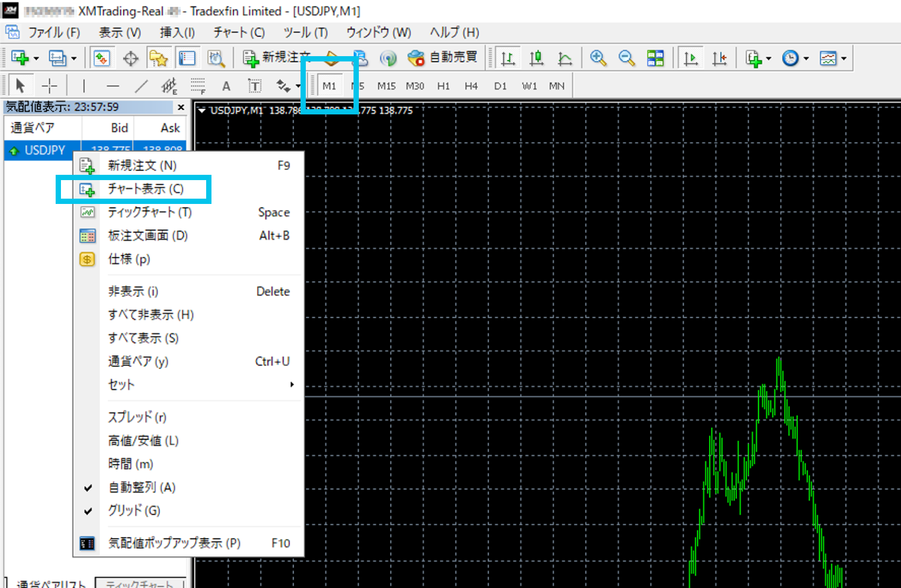
Task: Toggle the グリッド (G) checked option
Action: [134, 511]
